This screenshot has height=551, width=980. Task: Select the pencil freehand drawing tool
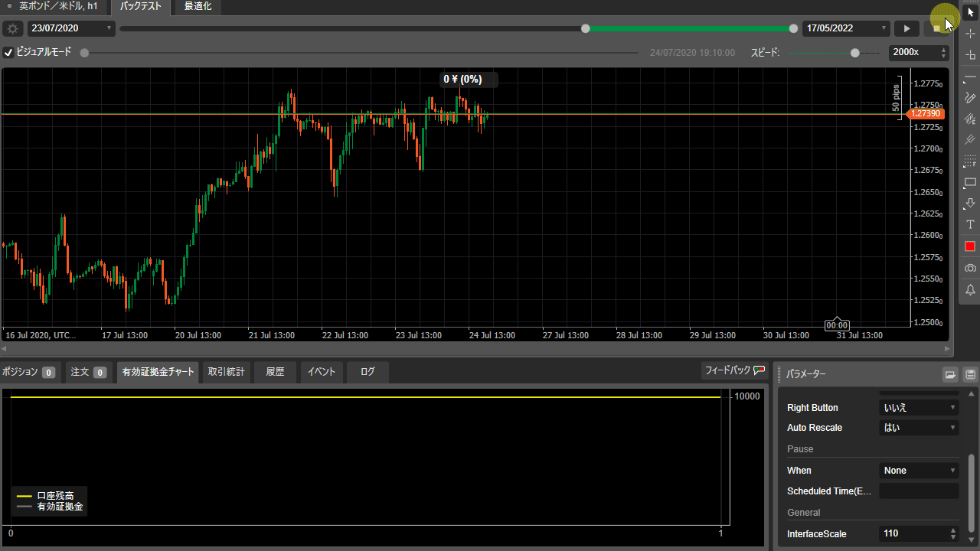[970, 98]
